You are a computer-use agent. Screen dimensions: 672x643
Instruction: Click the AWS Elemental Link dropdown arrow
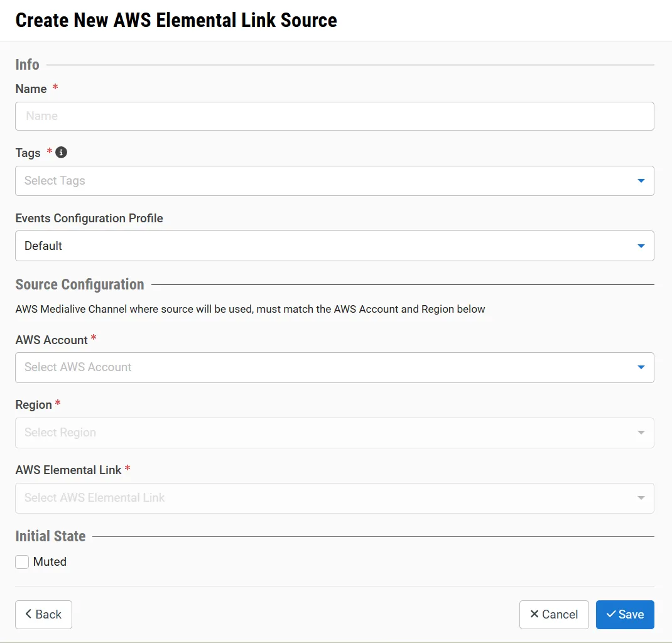tap(641, 498)
